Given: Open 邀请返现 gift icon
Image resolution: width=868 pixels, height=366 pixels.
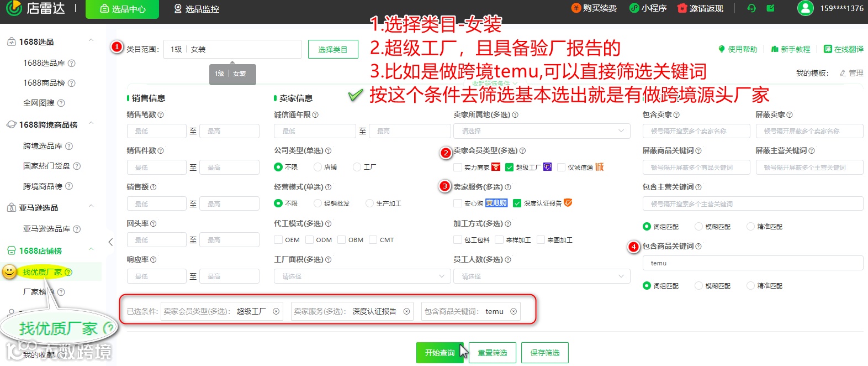Looking at the screenshot, I should point(682,8).
